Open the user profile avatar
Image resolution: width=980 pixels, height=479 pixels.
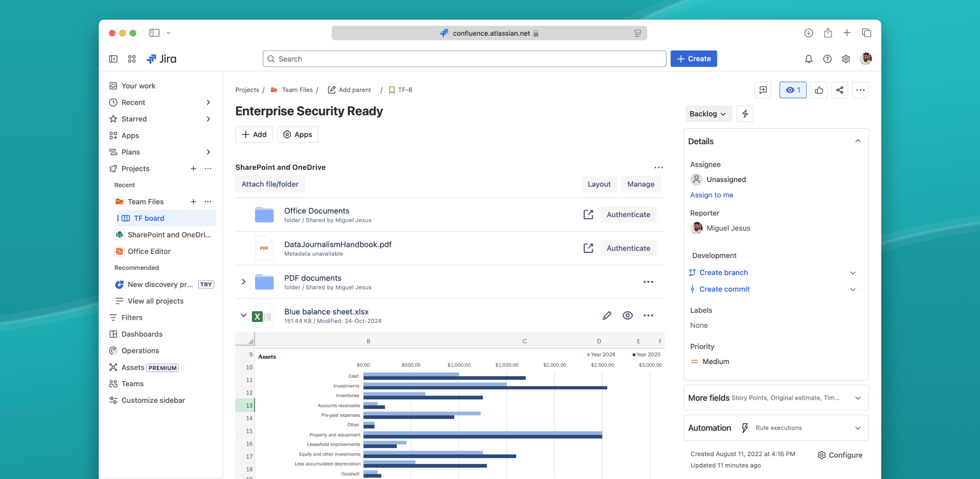click(x=866, y=59)
